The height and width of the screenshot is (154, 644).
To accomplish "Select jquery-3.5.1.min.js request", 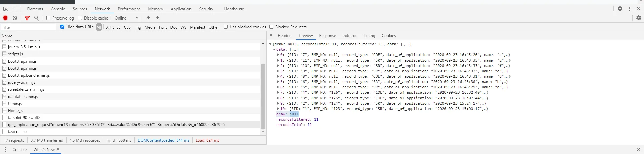I will [x=130, y=47].
